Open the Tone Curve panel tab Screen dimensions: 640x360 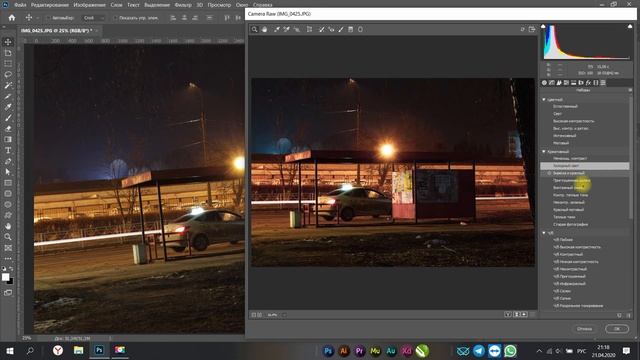coord(552,83)
